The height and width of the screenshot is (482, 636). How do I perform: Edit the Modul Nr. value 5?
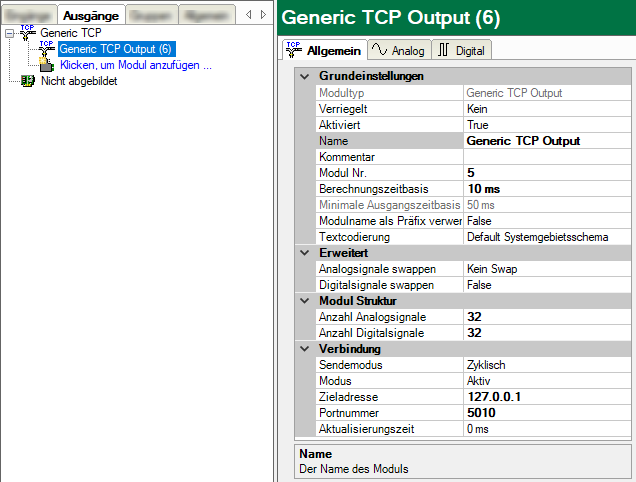click(x=547, y=173)
